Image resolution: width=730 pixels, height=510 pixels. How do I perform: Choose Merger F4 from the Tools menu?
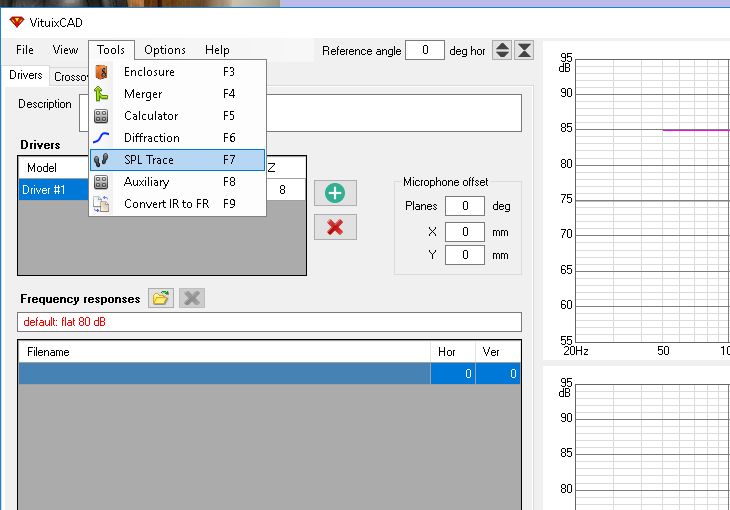[177, 94]
